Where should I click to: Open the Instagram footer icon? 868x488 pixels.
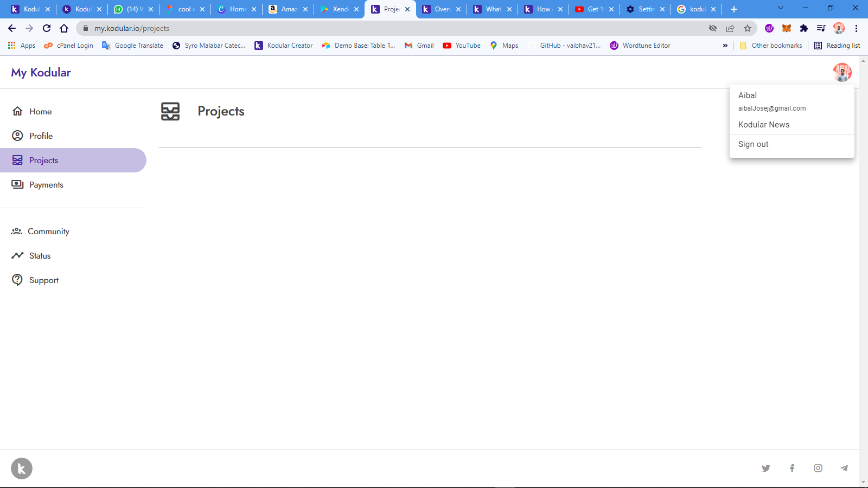point(818,468)
